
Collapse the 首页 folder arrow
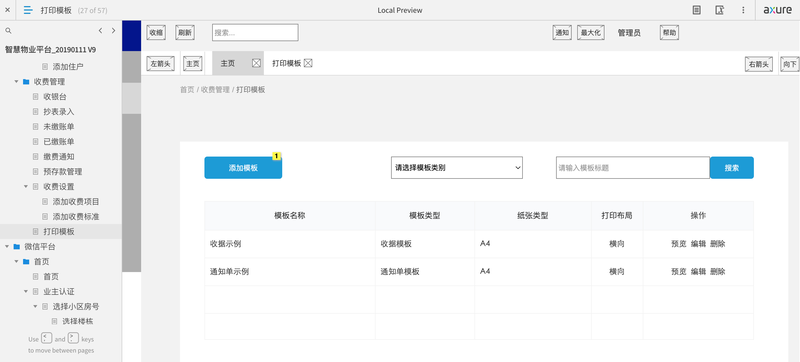[17, 262]
